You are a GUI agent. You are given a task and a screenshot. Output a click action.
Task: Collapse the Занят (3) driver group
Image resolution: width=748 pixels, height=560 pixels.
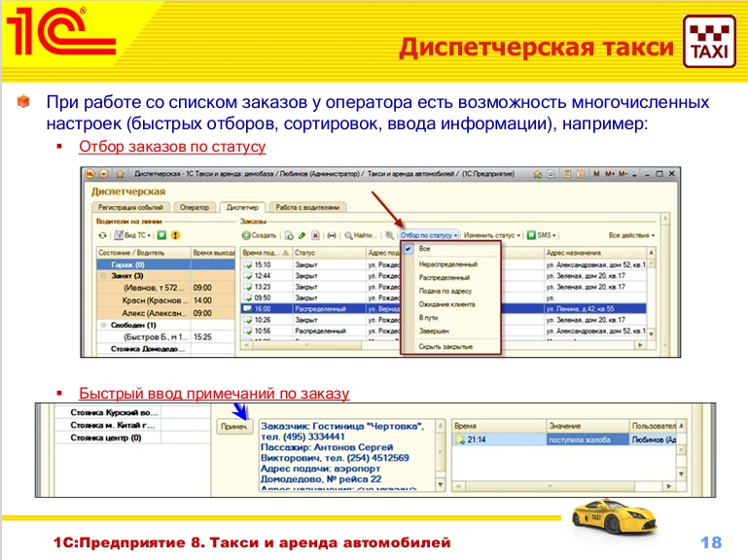pos(100,276)
